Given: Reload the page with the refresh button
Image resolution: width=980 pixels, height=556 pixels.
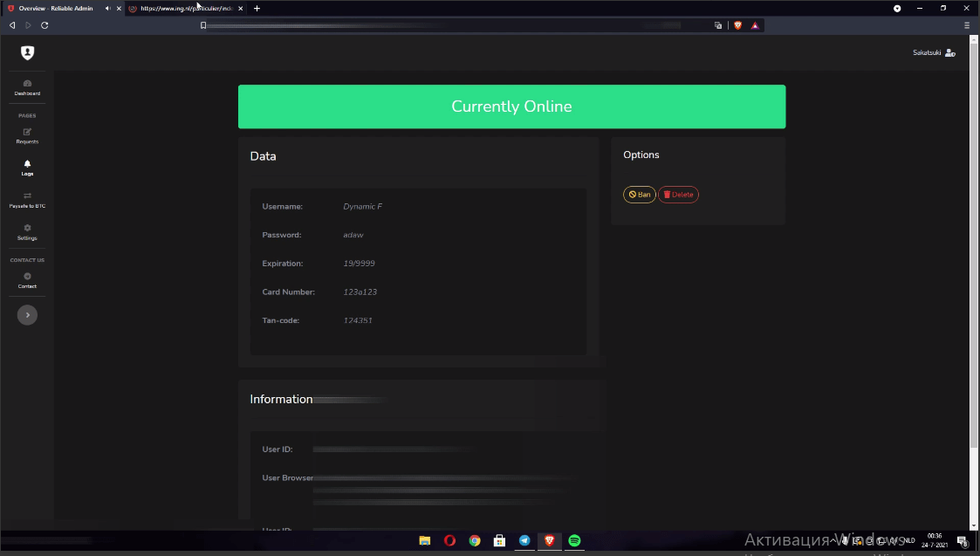Looking at the screenshot, I should 45,25.
